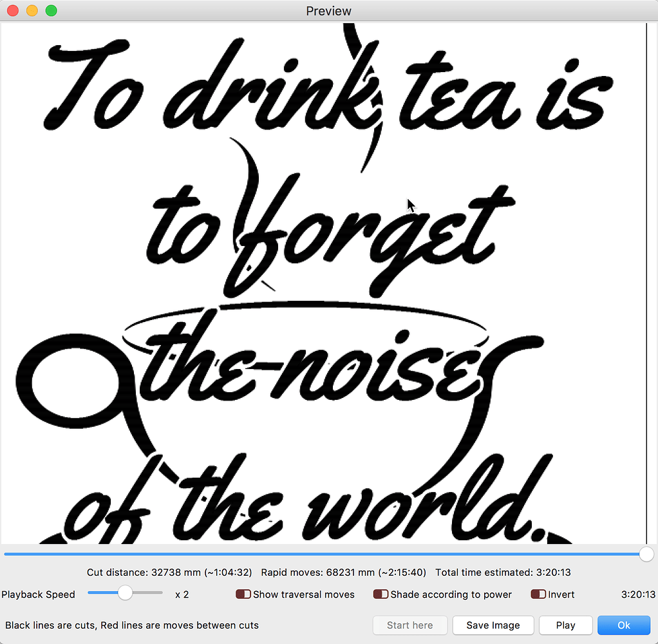Click the Playback Speed slider handle
The width and height of the screenshot is (658, 644).
click(125, 592)
